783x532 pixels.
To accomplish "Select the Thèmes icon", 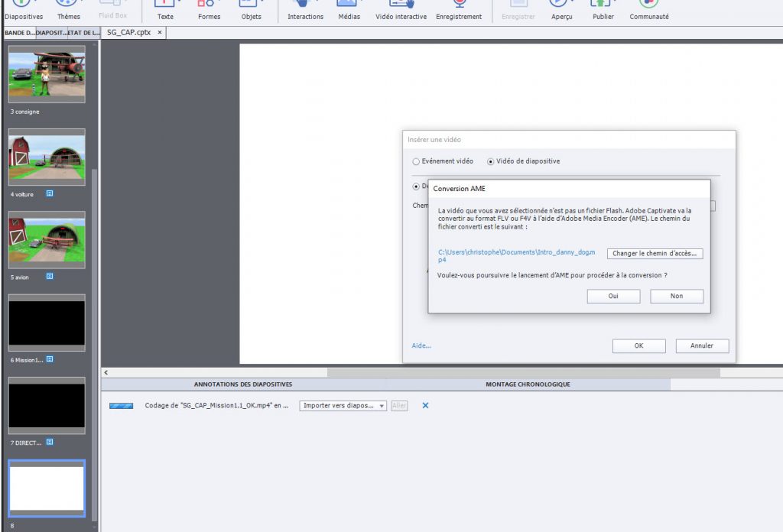I will (x=68, y=11).
